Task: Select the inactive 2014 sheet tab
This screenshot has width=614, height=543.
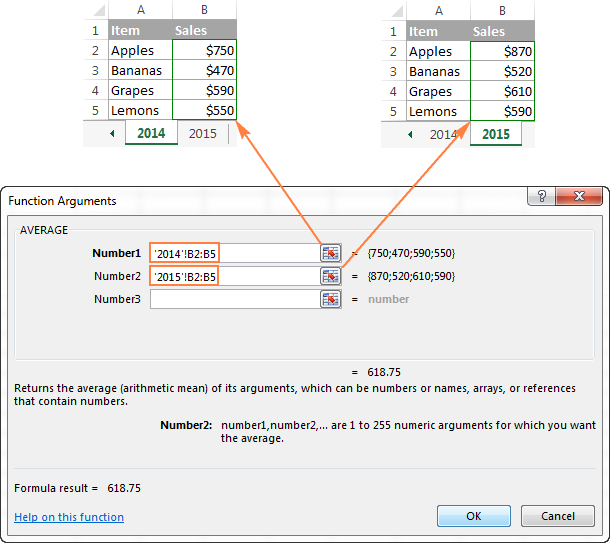Action: 444,134
